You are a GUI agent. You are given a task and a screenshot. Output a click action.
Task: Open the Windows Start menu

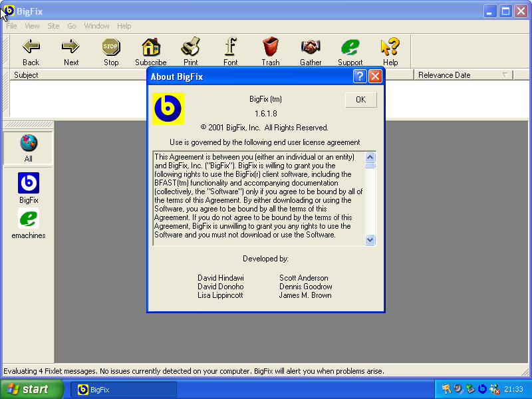32,390
